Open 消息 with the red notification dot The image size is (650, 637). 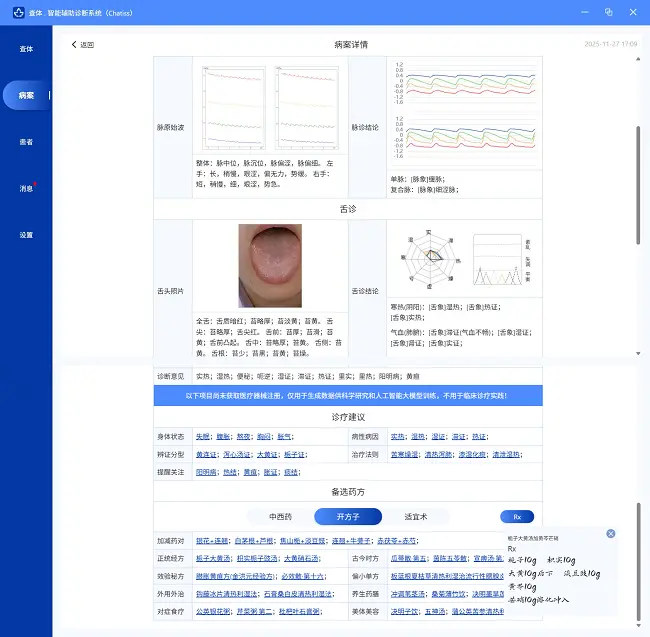click(x=26, y=188)
